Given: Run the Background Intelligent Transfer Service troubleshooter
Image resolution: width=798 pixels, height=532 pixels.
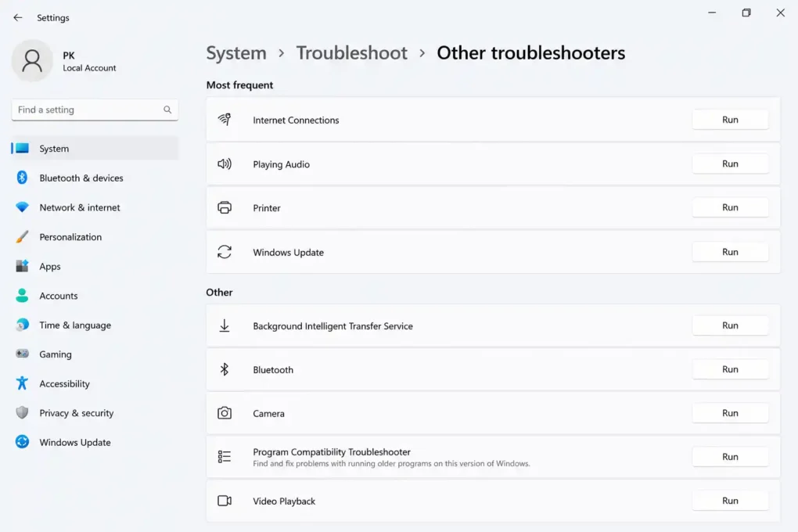Looking at the screenshot, I should pos(730,325).
